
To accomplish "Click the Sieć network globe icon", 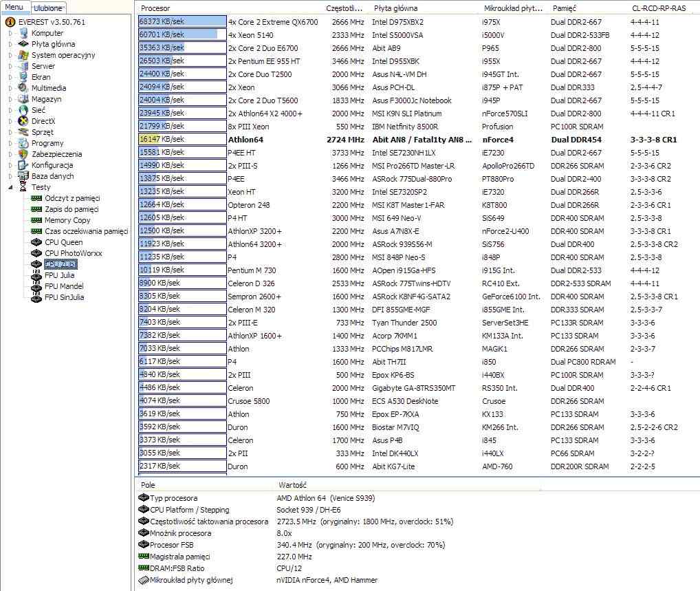I will [x=23, y=110].
